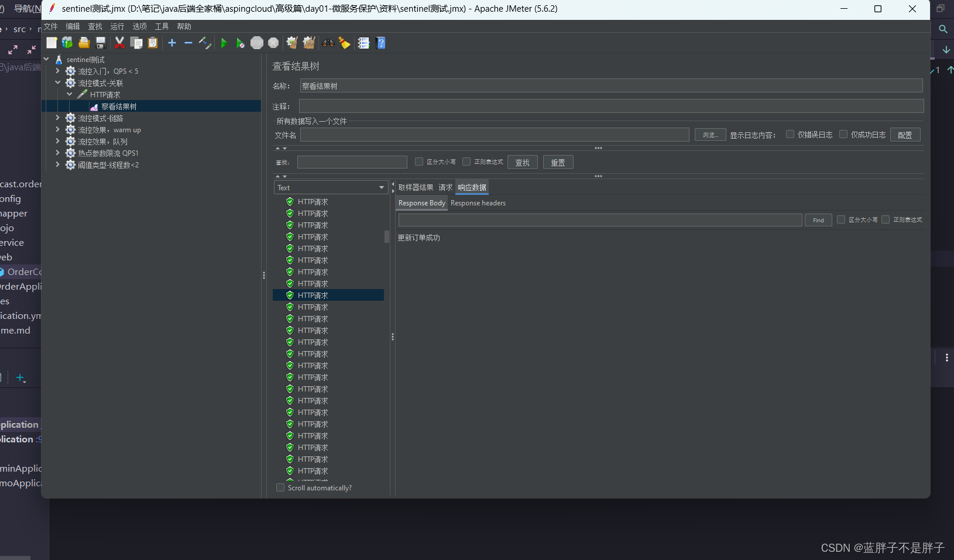Open the templates icon
This screenshot has height=560, width=954.
[67, 43]
